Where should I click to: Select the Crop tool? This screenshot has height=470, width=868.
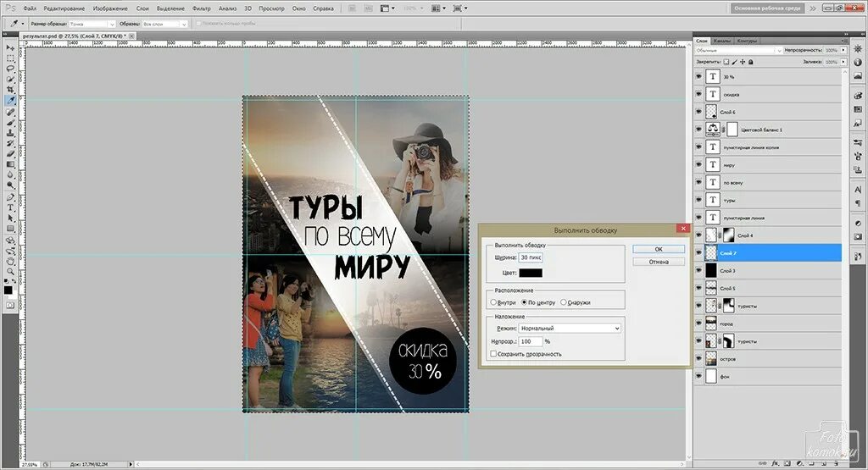pyautogui.click(x=10, y=90)
